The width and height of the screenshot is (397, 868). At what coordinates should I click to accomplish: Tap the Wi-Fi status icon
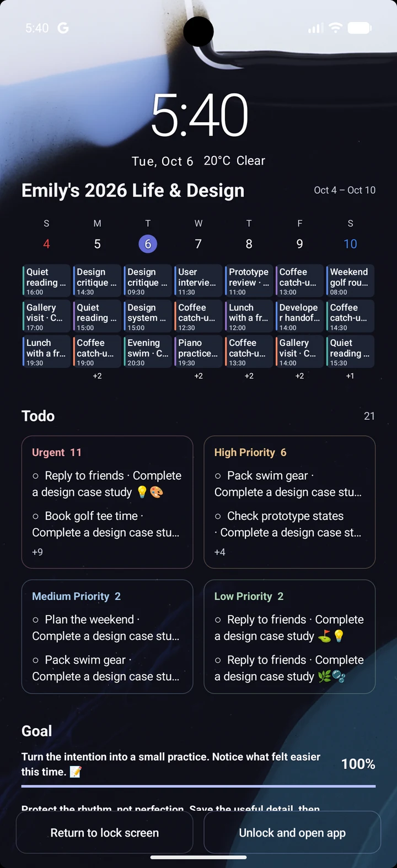pyautogui.click(x=335, y=28)
